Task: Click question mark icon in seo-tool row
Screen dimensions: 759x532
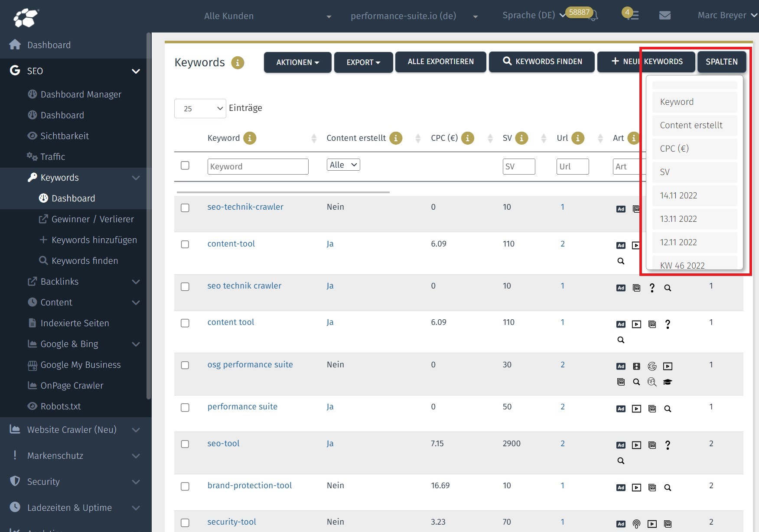Action: (668, 445)
